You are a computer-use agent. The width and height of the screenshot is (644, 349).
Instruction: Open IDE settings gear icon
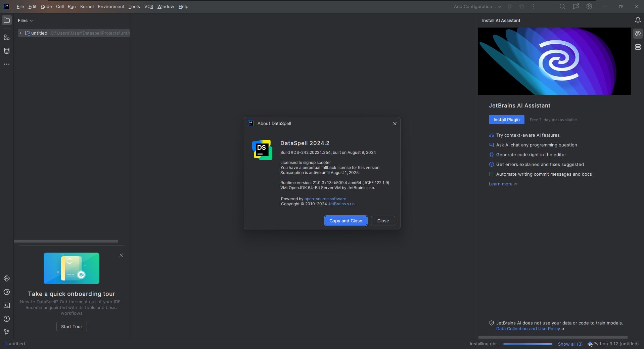(x=589, y=6)
